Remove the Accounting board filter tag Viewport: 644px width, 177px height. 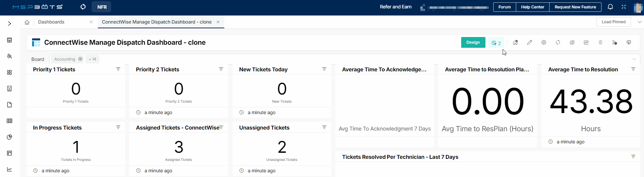click(x=80, y=59)
